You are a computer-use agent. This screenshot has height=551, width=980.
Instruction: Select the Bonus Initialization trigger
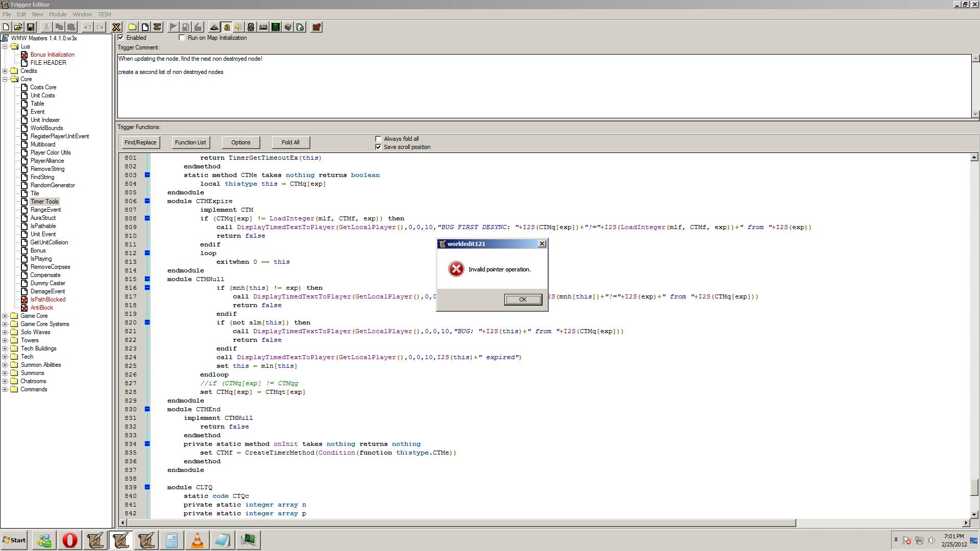(x=52, y=55)
